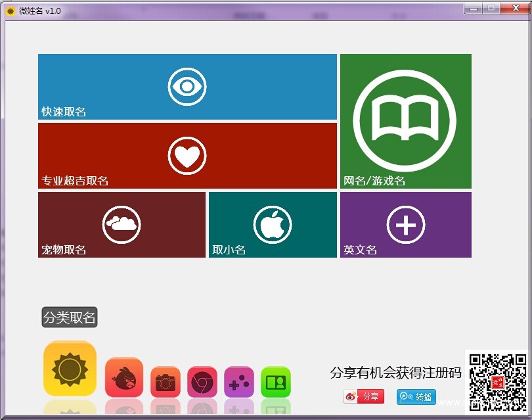Screen dimensions: 532x420
Task: Select 专业超吉取名 with the heart icon
Action: tap(187, 155)
